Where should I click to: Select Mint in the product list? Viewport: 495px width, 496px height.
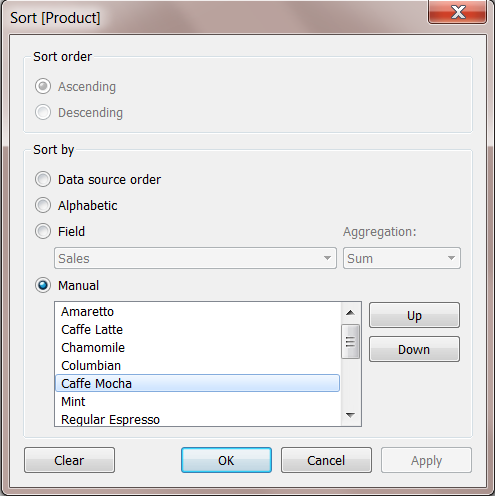[x=198, y=402]
